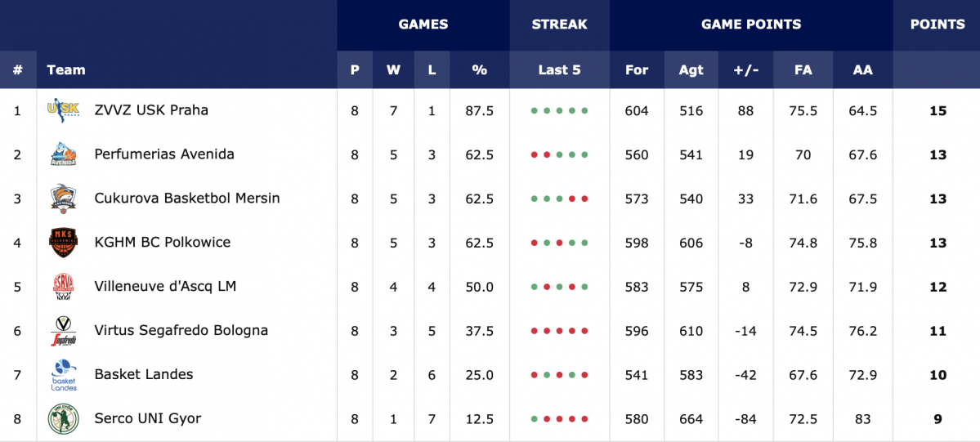Click the Team column header
The width and height of the screenshot is (980, 442).
[x=65, y=69]
